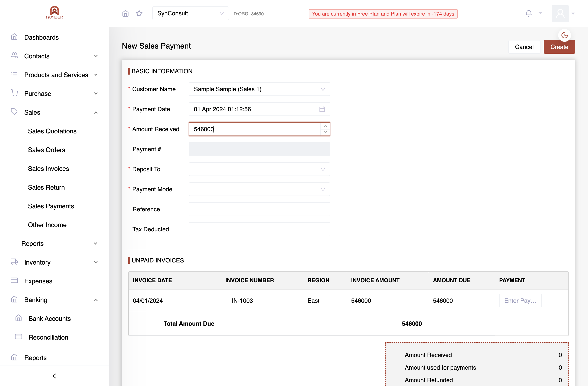This screenshot has width=588, height=386.
Task: Open Sales Quotations page
Action: (52, 131)
